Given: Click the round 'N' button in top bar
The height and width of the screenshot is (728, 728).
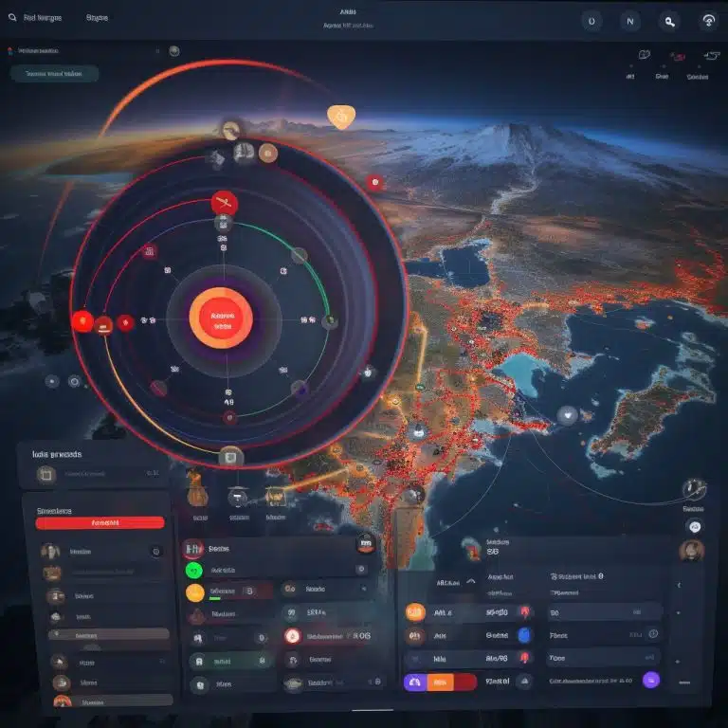Looking at the screenshot, I should coord(630,22).
